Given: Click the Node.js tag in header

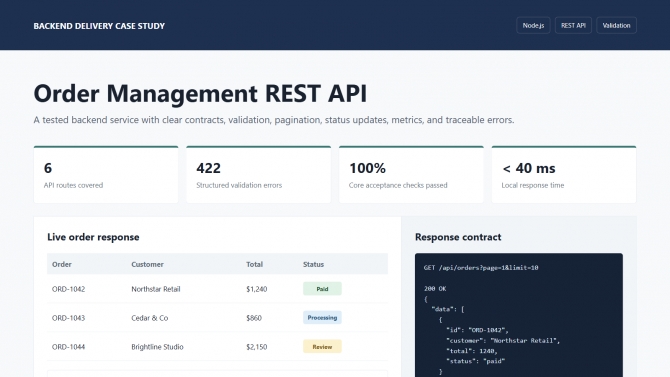Looking at the screenshot, I should pyautogui.click(x=533, y=25).
